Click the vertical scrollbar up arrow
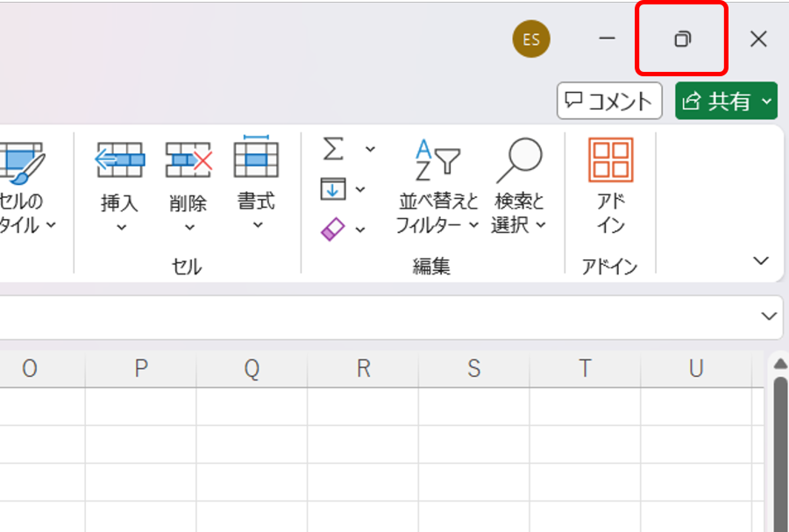The height and width of the screenshot is (532, 789). point(780,362)
